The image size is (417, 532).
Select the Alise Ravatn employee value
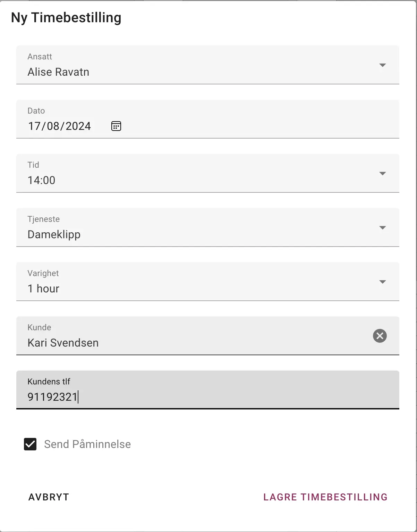pos(59,72)
